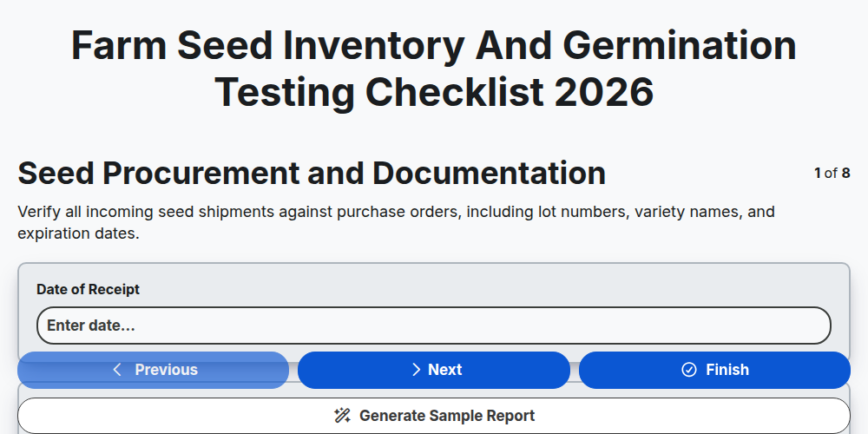Click the bold total page count 8
Viewport: 868px width, 434px height.
[845, 174]
